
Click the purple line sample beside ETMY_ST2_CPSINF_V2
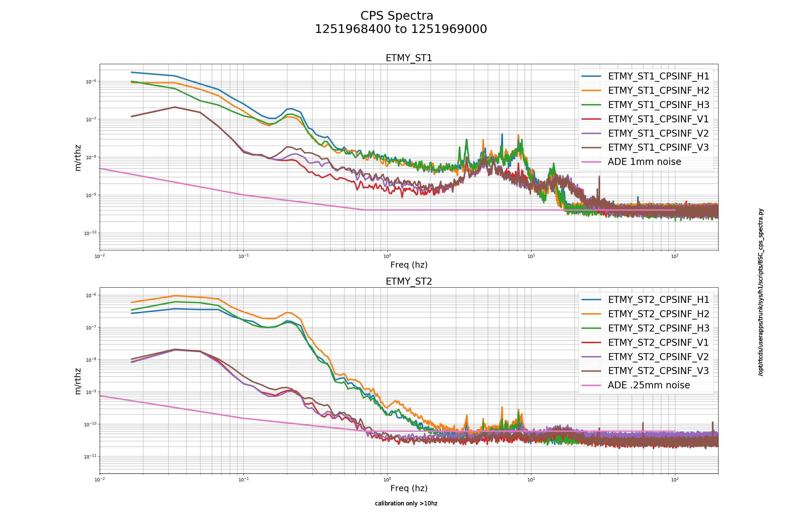pos(592,356)
